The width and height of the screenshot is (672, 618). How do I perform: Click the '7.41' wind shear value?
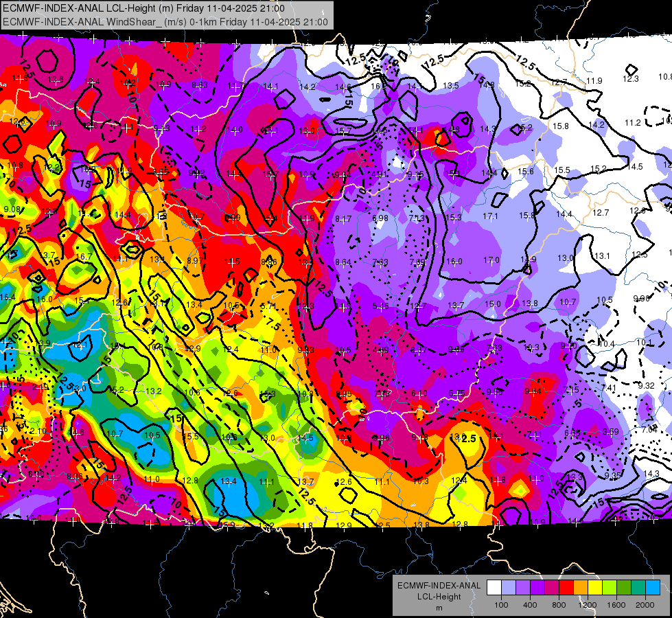click(x=609, y=388)
